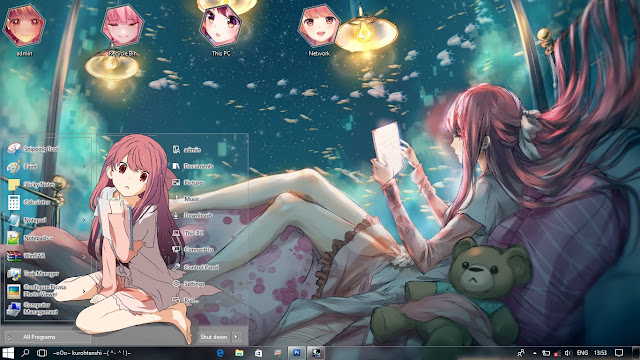Open Microsoft Store from taskbar
Image resolution: width=640 pixels, height=360 pixels.
click(x=258, y=353)
